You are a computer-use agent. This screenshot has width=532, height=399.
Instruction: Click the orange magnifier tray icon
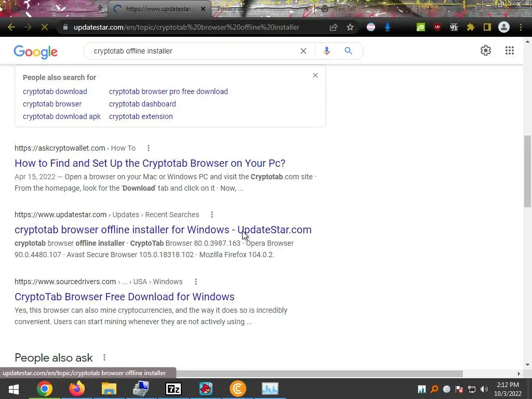[434, 389]
